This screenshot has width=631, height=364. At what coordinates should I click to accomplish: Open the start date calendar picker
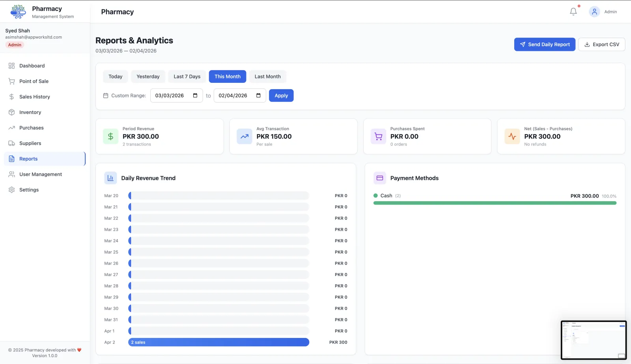195,95
